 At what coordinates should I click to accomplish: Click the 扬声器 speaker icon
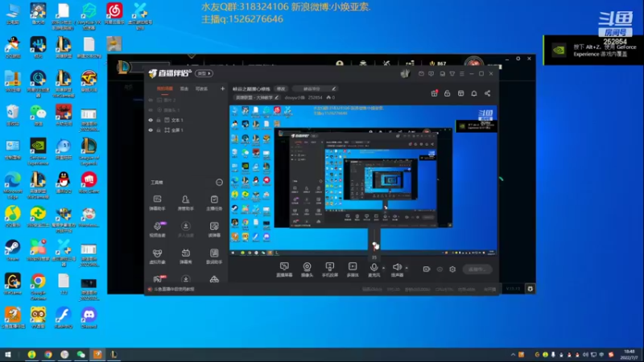pos(397,267)
